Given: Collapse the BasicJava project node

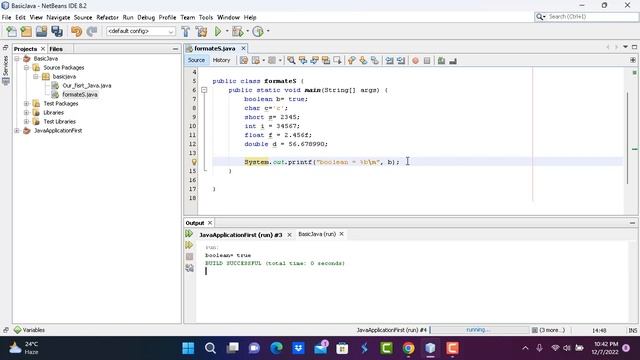Looking at the screenshot, I should tap(17, 59).
